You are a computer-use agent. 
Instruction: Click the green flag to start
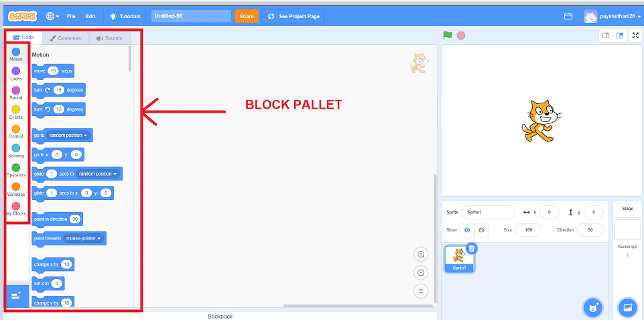pyautogui.click(x=447, y=36)
